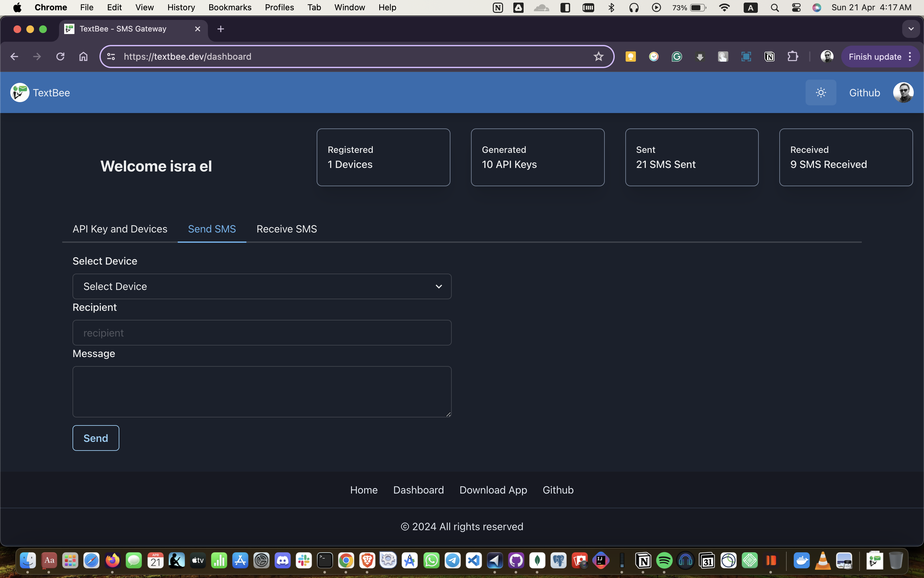Viewport: 924px width, 578px height.
Task: View site information in address bar
Action: [111, 57]
